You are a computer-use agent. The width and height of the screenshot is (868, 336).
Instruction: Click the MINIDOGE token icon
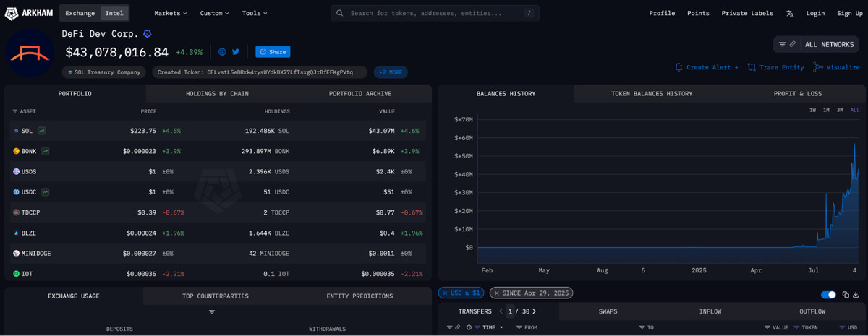pos(16,254)
